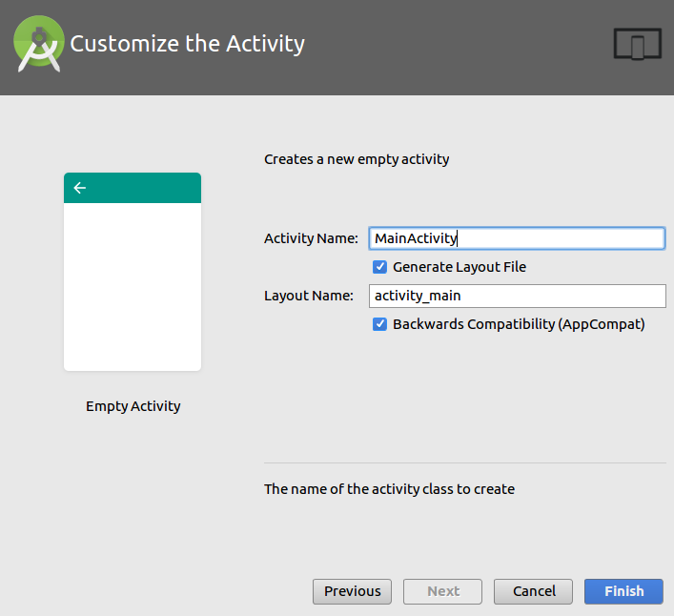
Task: Select the Empty Activity preview thumbnail
Action: (x=133, y=286)
